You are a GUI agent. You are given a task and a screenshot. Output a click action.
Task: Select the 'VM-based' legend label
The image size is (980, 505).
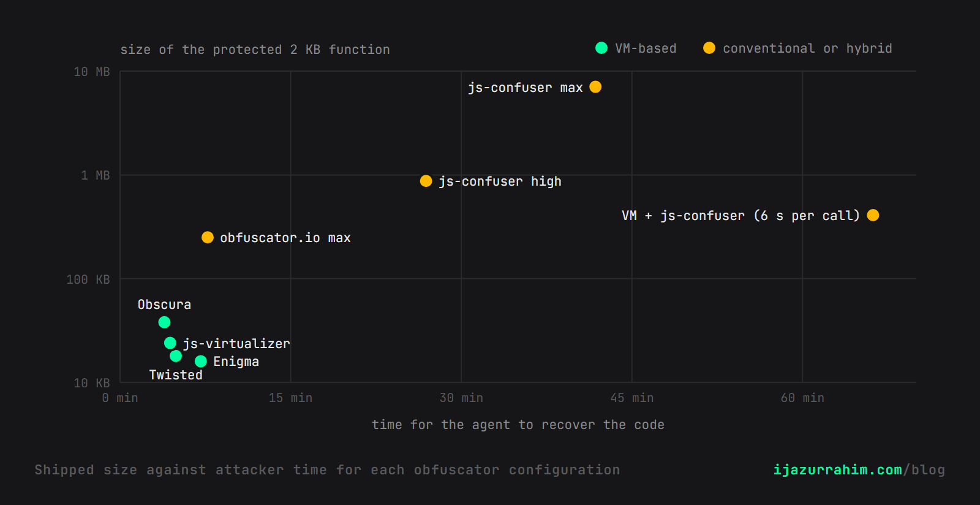click(x=646, y=48)
